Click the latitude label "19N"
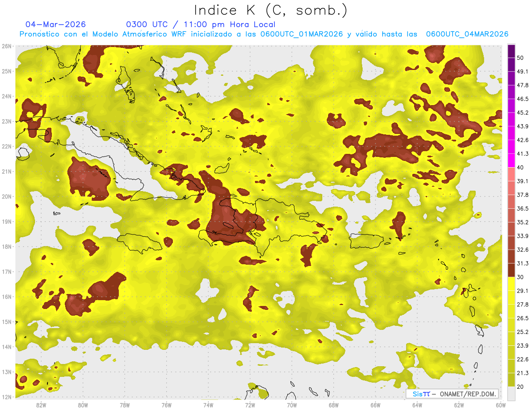 click(7, 222)
